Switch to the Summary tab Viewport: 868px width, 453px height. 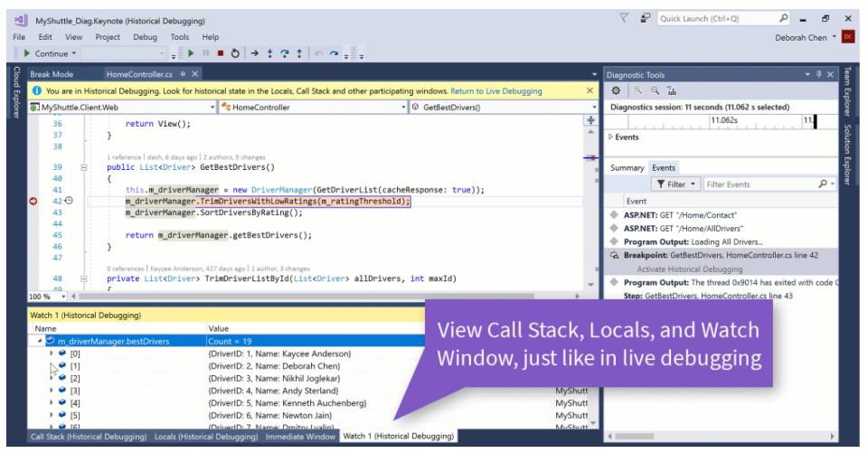(x=627, y=168)
